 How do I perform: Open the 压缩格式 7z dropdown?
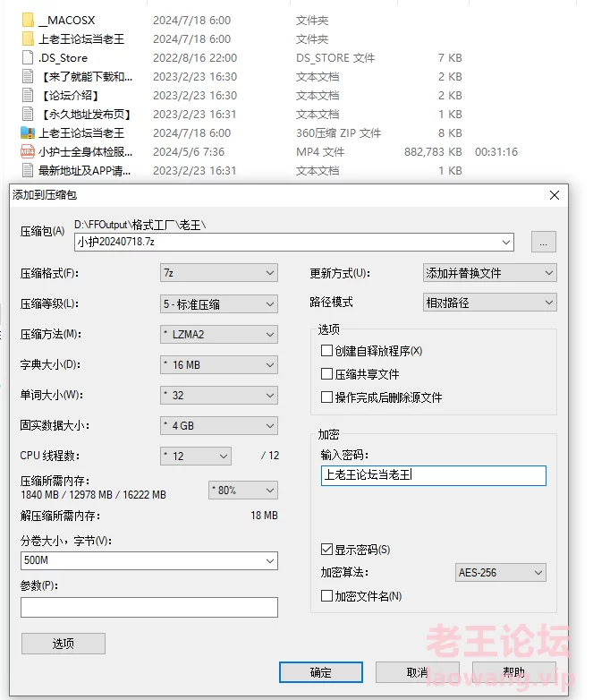pyautogui.click(x=218, y=273)
